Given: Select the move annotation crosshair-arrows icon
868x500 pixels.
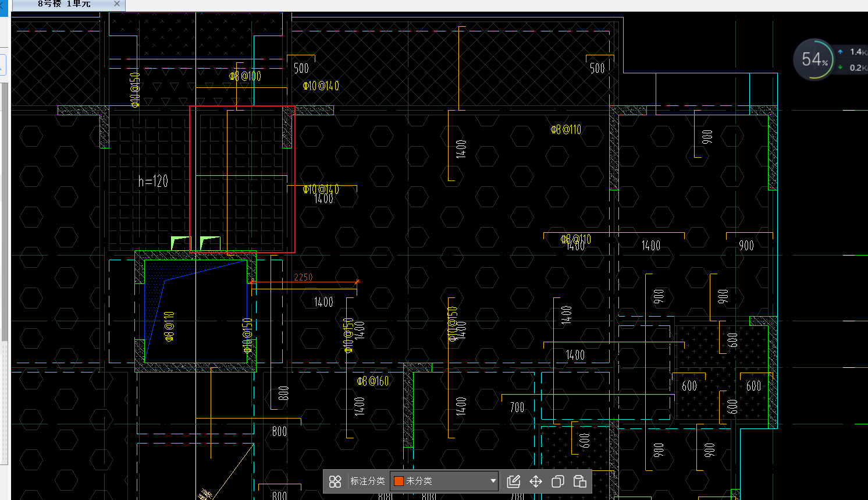Looking at the screenshot, I should tap(536, 481).
